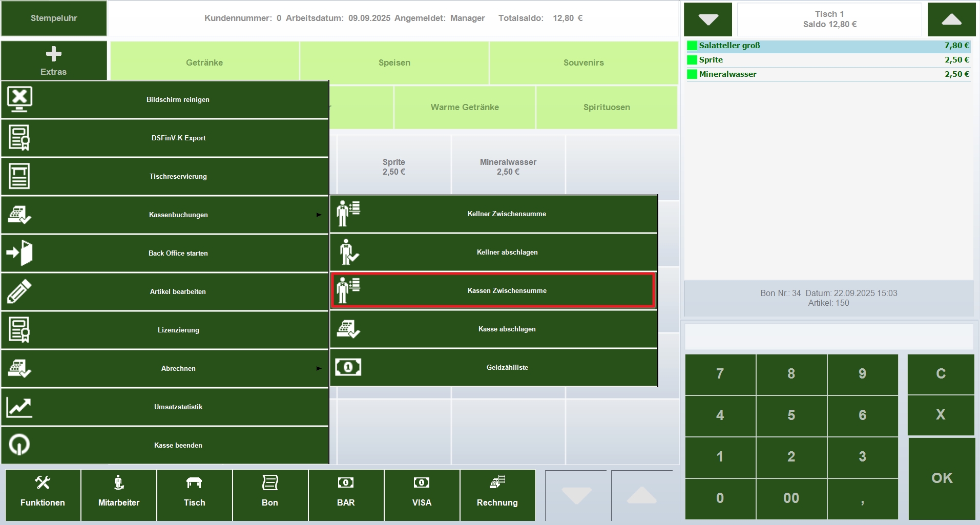Viewport: 980px width, 525px height.
Task: Click the Back Office starten door icon
Action: (19, 253)
